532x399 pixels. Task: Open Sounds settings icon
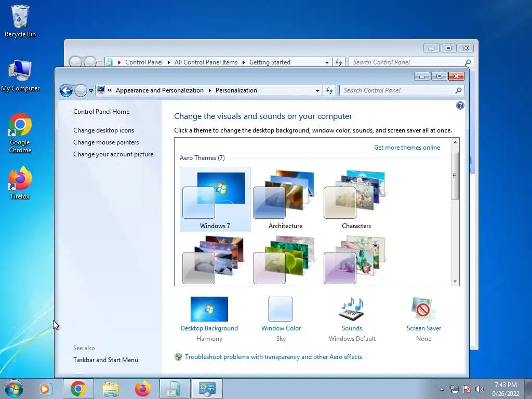click(352, 309)
